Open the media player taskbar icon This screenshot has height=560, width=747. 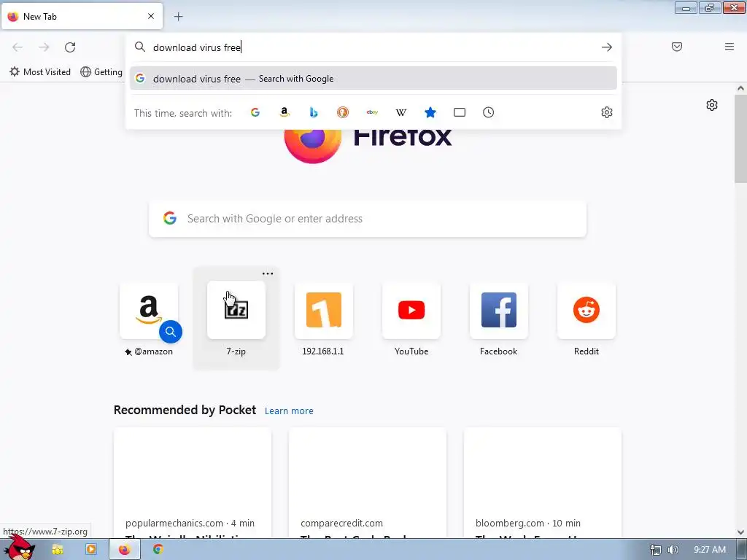(91, 550)
